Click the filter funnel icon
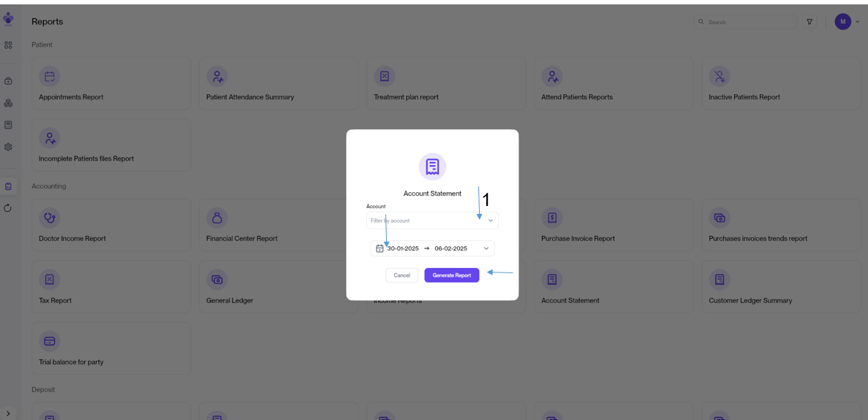The height and width of the screenshot is (420, 868). pyautogui.click(x=809, y=22)
